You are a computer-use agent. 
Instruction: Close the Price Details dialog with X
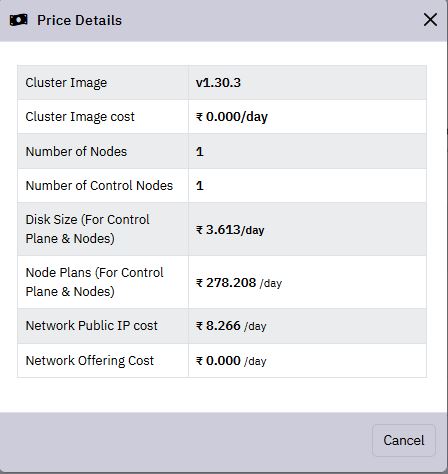click(430, 20)
